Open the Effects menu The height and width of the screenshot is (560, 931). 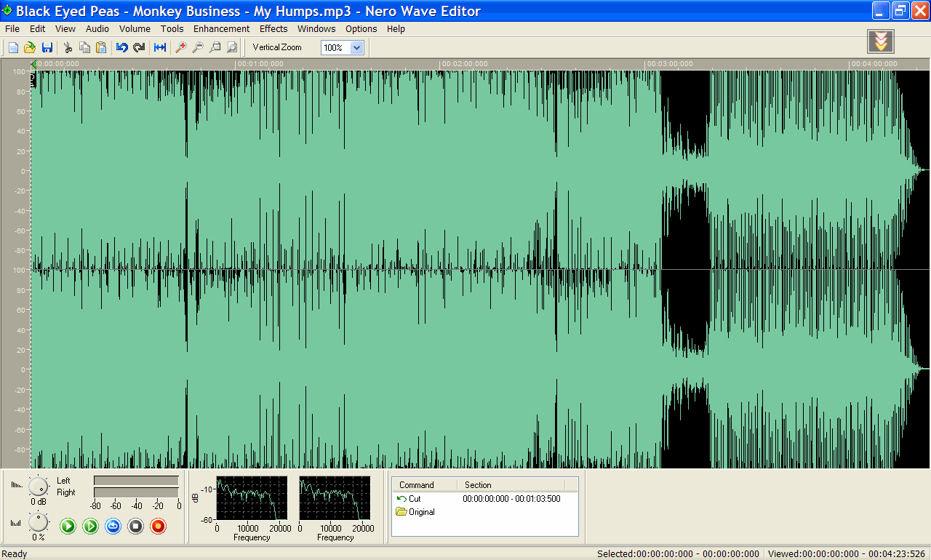[273, 29]
